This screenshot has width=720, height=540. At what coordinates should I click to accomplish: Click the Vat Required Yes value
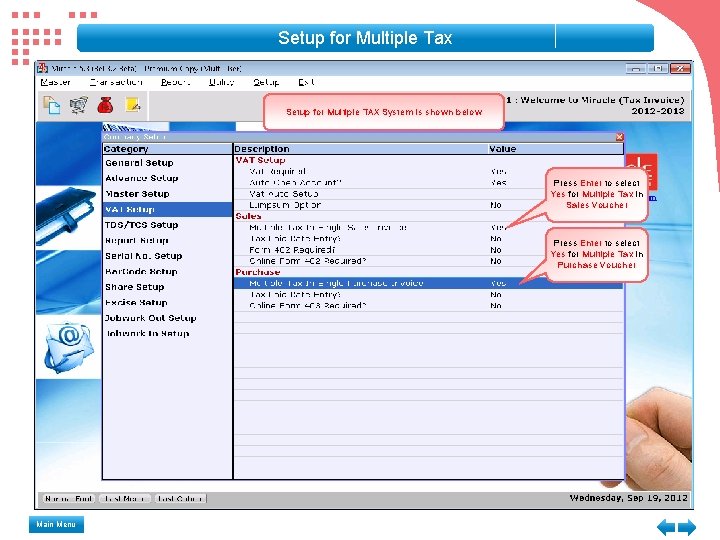[x=498, y=172]
